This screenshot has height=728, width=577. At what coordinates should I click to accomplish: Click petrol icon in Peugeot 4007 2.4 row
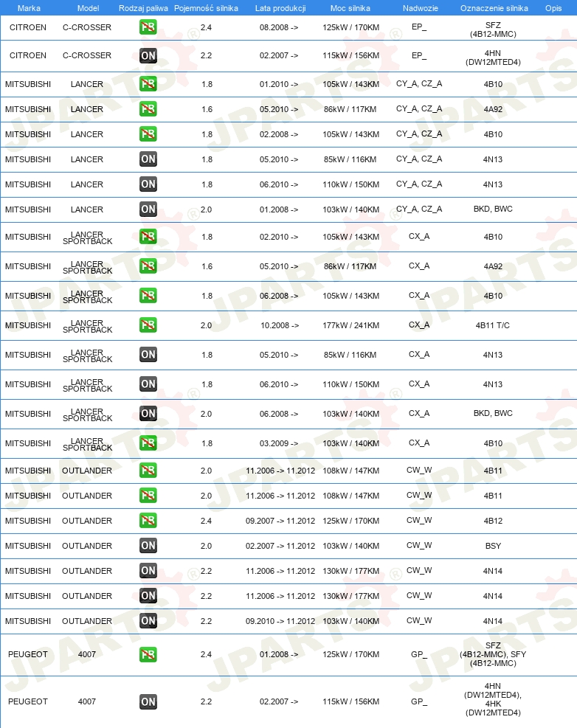[x=148, y=655]
